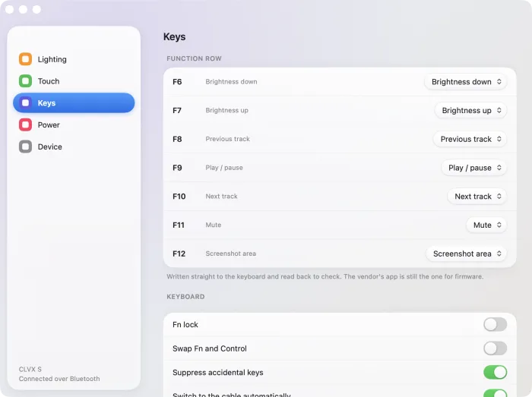Screen dimensions: 532x397
Task: Expand the F10 Next track dropdown
Action: tap(477, 197)
